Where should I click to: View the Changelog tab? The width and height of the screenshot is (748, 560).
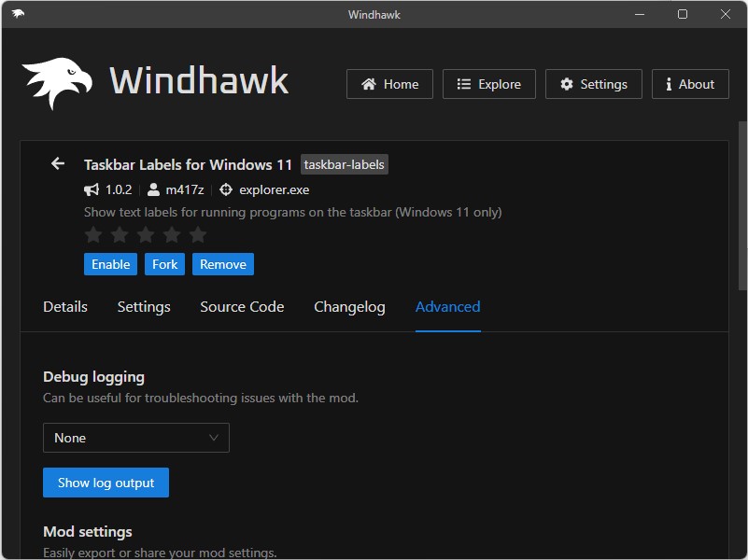(x=349, y=306)
